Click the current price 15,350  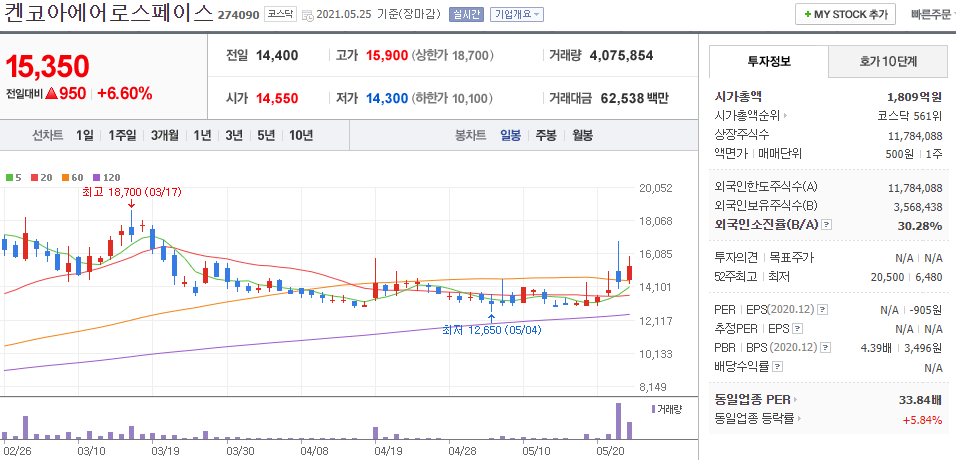[x=48, y=66]
